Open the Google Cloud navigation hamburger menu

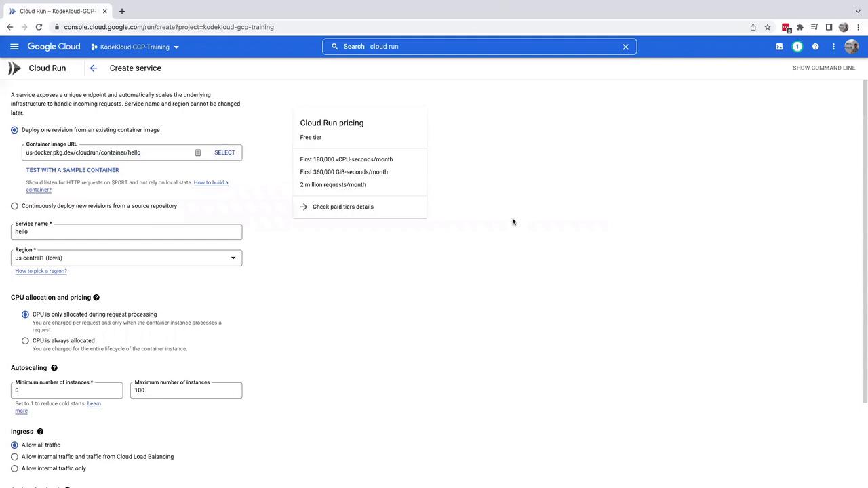tap(14, 47)
